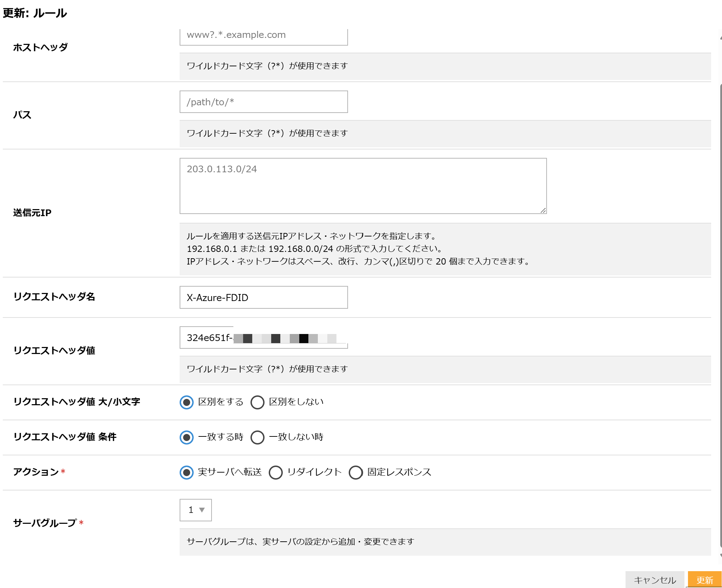Image resolution: width=722 pixels, height=588 pixels.
Task: Open the サーバグループ server group dropdown
Action: click(196, 510)
